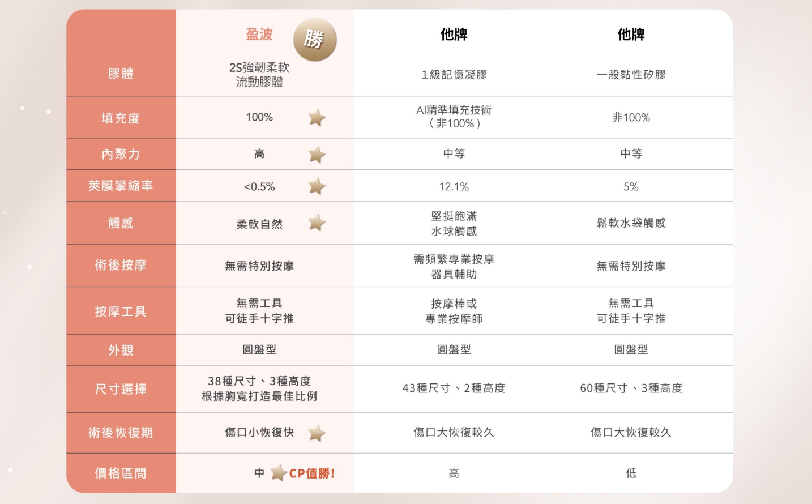Viewport: 812px width, 504px height.
Task: Click the star beside 柔軟自然
Action: click(x=317, y=223)
